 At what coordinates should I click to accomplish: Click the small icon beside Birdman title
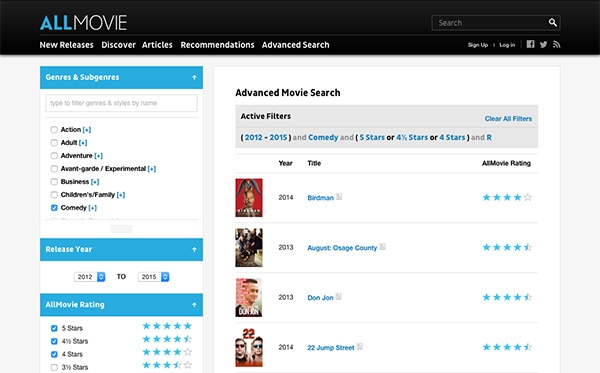tap(339, 197)
